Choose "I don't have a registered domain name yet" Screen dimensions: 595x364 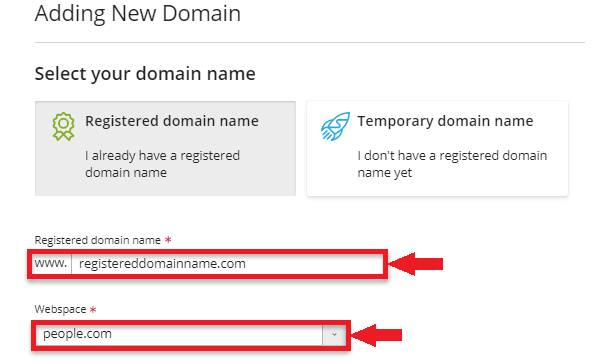[452, 164]
